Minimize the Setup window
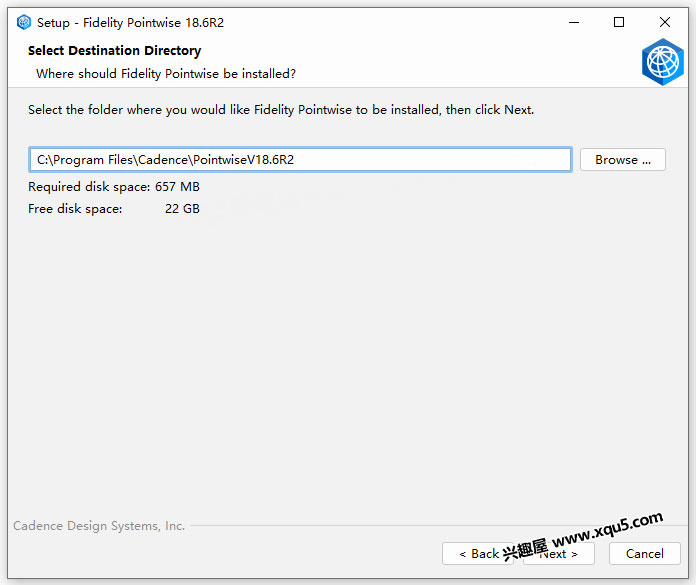The height and width of the screenshot is (585, 696). click(x=574, y=22)
